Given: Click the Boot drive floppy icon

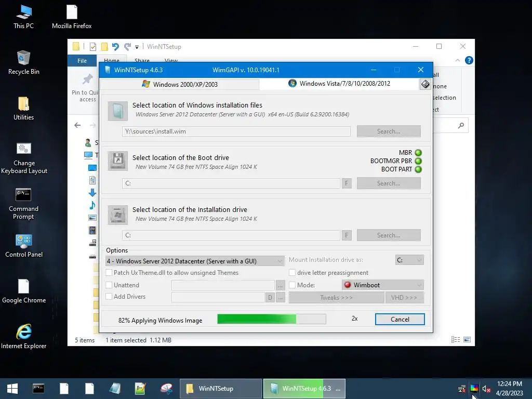Looking at the screenshot, I should click(x=118, y=161).
